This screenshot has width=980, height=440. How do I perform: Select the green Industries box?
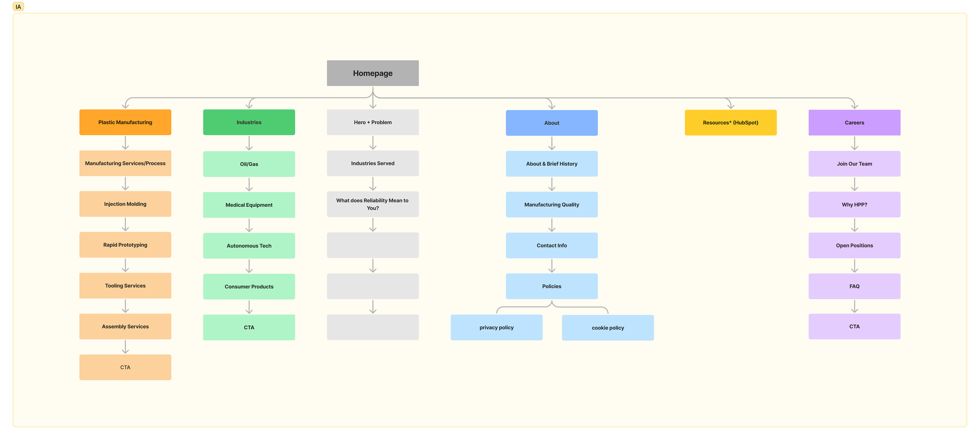(249, 122)
